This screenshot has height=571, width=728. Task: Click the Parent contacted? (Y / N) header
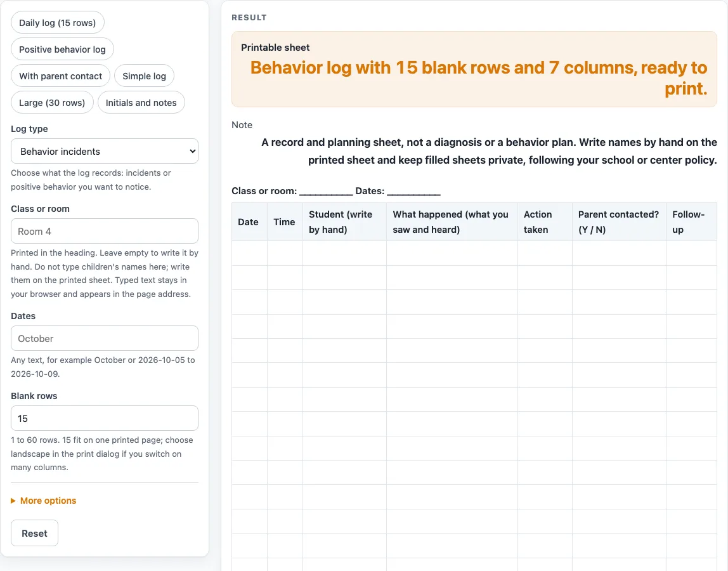coord(619,221)
